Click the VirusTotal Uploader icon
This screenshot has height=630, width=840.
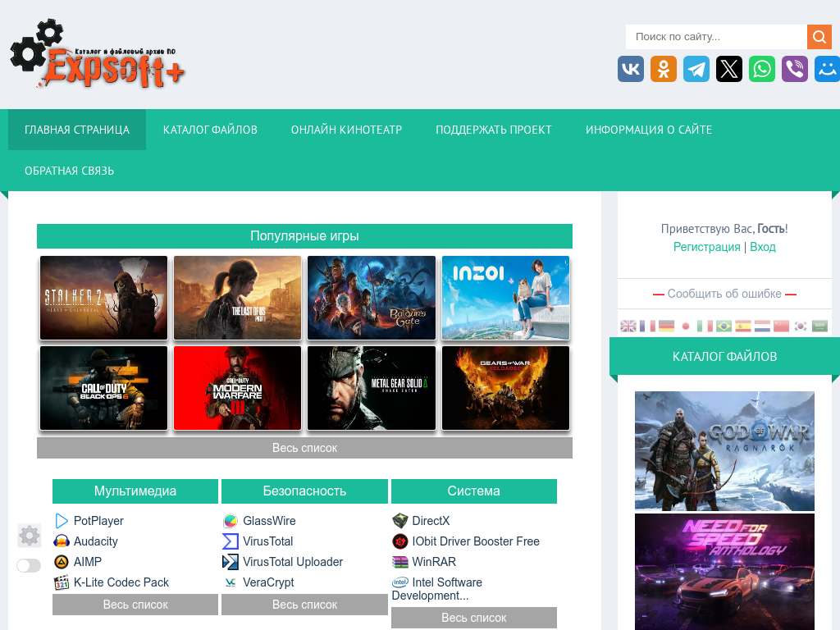pyautogui.click(x=231, y=561)
